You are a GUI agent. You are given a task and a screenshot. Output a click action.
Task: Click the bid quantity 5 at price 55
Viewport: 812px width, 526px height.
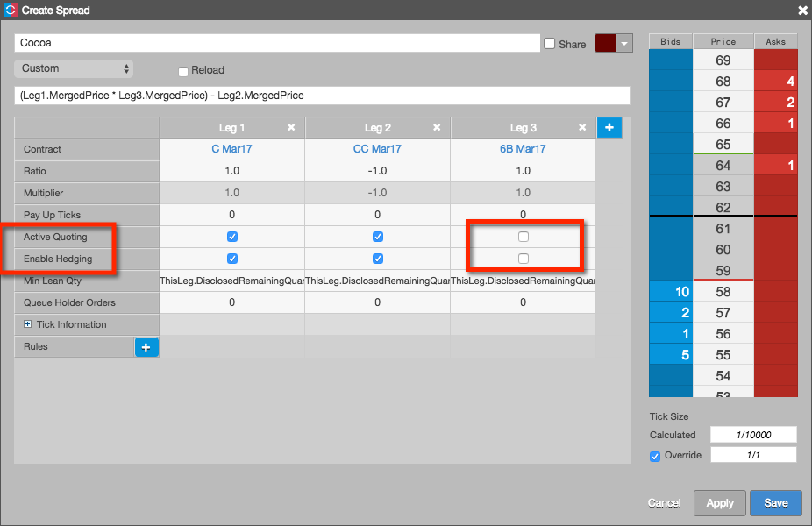tap(671, 355)
